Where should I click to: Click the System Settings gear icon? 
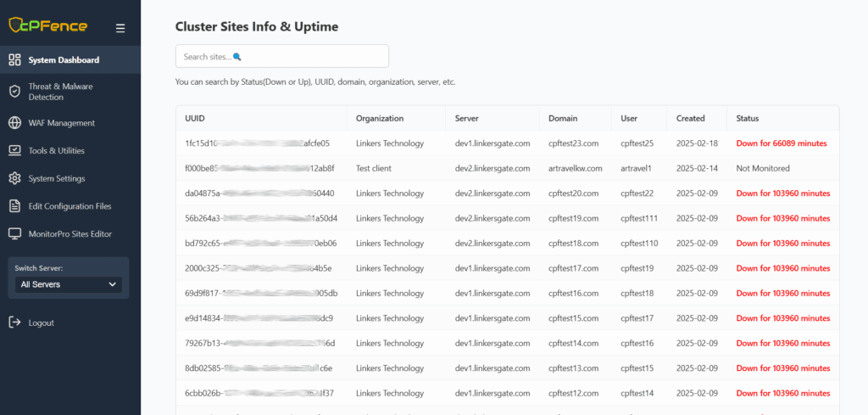14,179
